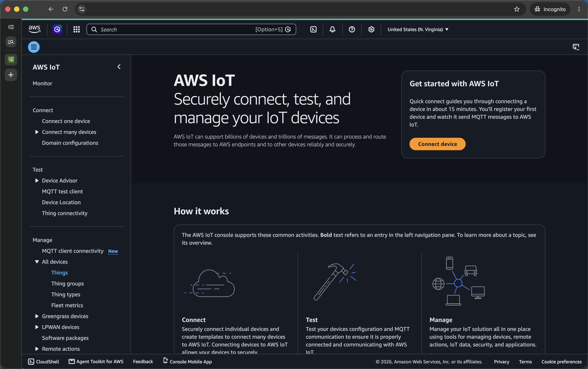Open the notifications bell icon
The height and width of the screenshot is (369, 588).
[332, 30]
